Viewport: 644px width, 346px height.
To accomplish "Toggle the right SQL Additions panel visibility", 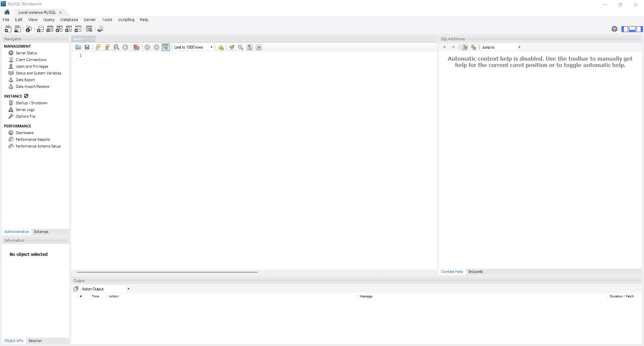I will 640,29.
